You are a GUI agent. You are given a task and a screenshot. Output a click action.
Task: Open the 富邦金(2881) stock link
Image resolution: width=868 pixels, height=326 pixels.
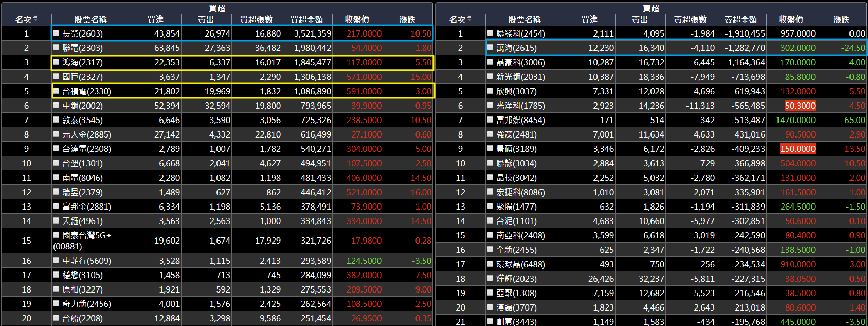pyautogui.click(x=86, y=207)
